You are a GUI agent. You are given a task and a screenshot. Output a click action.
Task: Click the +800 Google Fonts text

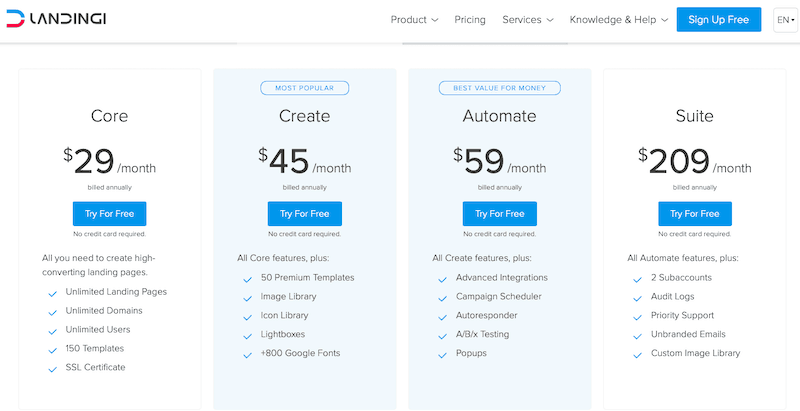tap(300, 353)
